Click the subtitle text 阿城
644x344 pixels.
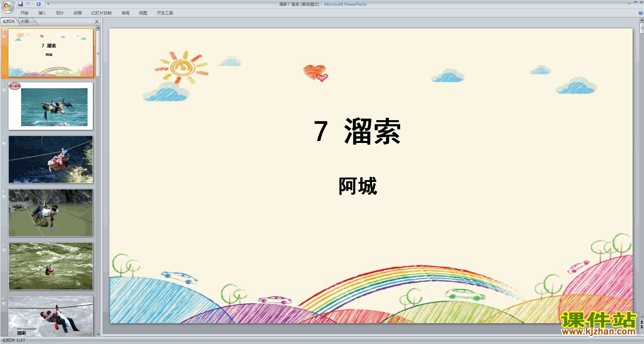click(x=358, y=186)
